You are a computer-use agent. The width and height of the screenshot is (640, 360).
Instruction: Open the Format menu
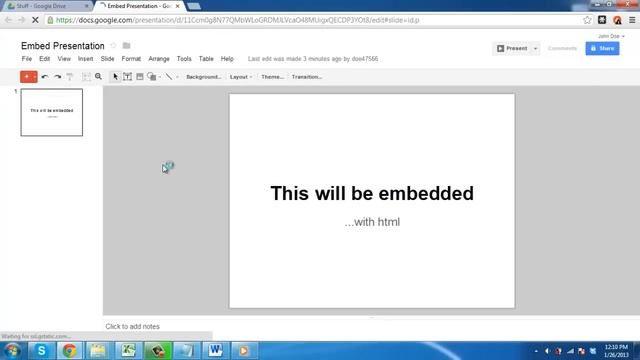[x=131, y=59]
